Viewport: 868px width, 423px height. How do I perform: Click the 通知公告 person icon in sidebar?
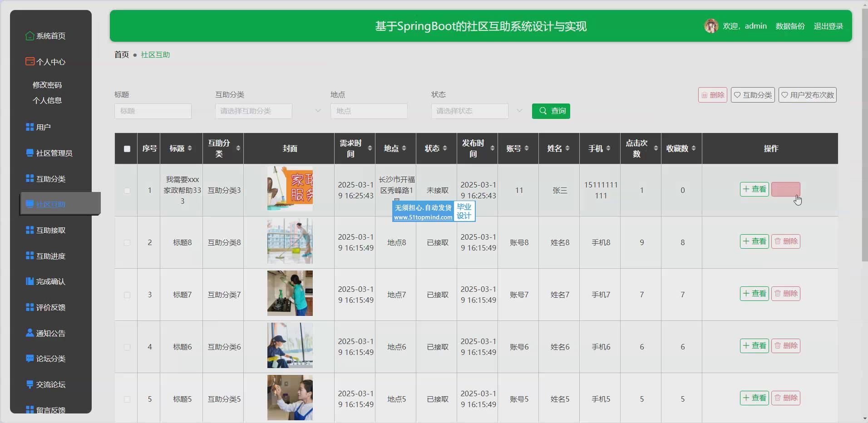(30, 333)
